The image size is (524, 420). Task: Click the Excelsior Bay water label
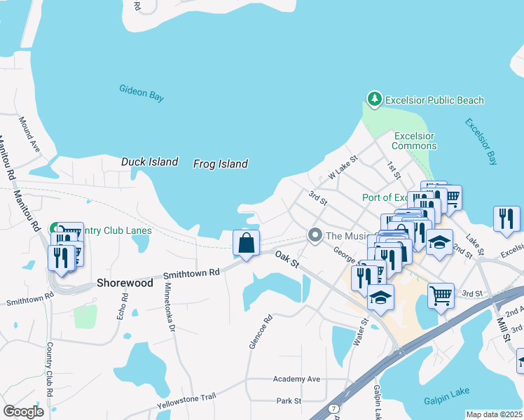[x=481, y=141]
